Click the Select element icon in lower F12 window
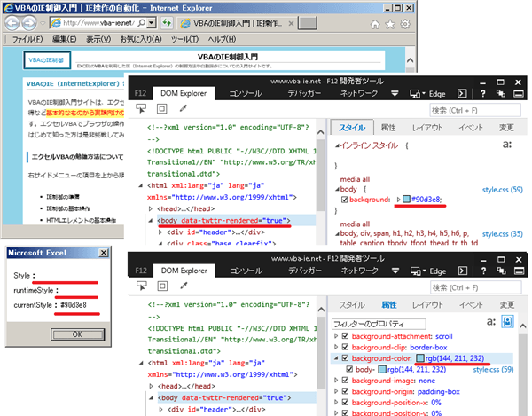Screen dimensions: 532x416 142,286
